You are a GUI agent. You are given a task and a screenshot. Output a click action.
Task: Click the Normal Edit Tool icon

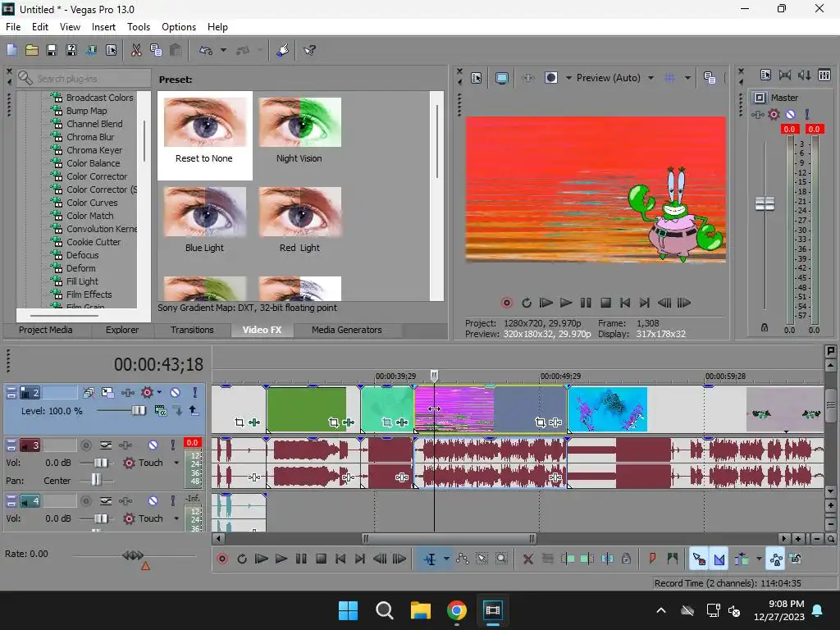pyautogui.click(x=430, y=559)
